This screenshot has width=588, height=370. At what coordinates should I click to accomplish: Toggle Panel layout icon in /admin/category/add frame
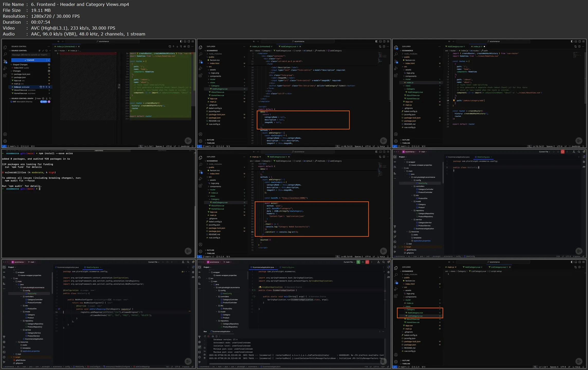(x=576, y=41)
